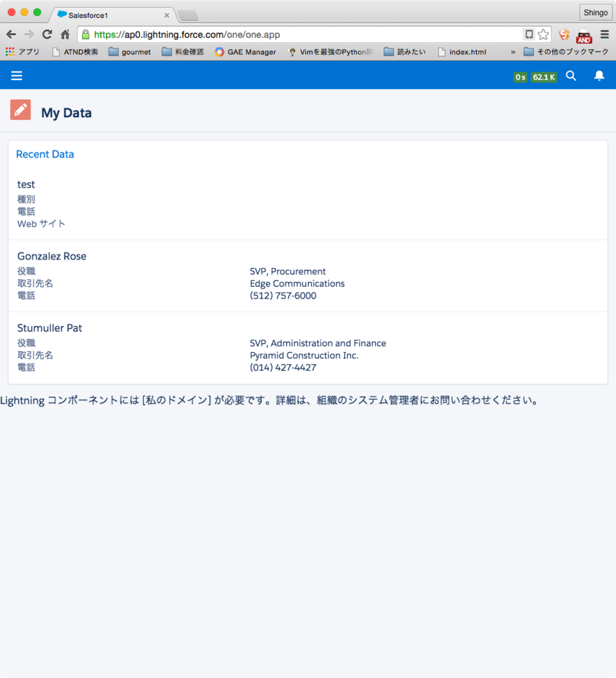Viewport: 616px width, 678px height.
Task: Toggle the bookmark star in the address bar
Action: (543, 34)
